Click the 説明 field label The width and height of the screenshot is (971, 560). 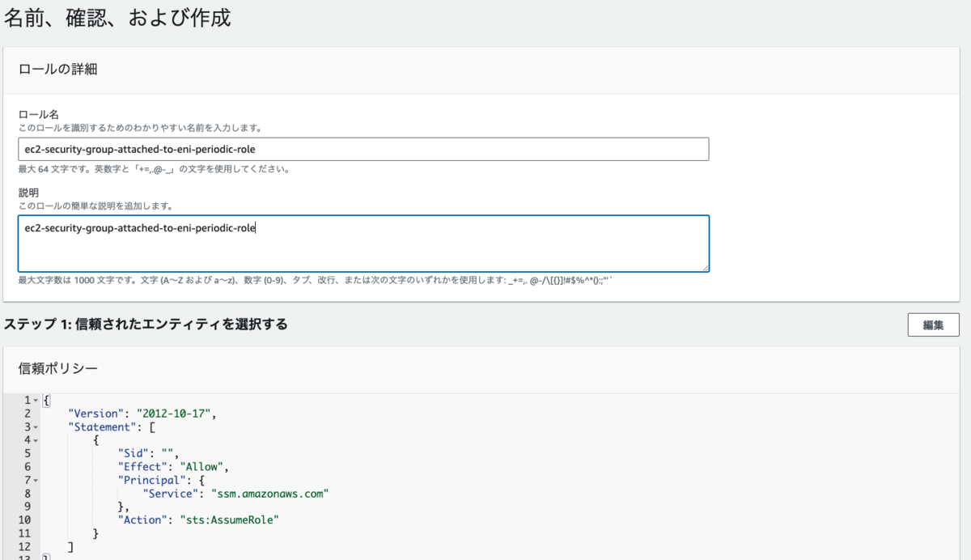[x=28, y=193]
